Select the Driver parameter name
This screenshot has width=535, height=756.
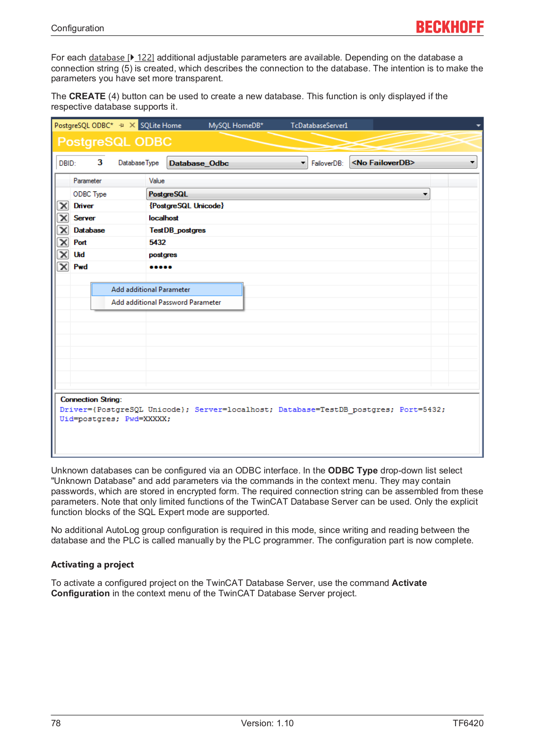click(84, 206)
